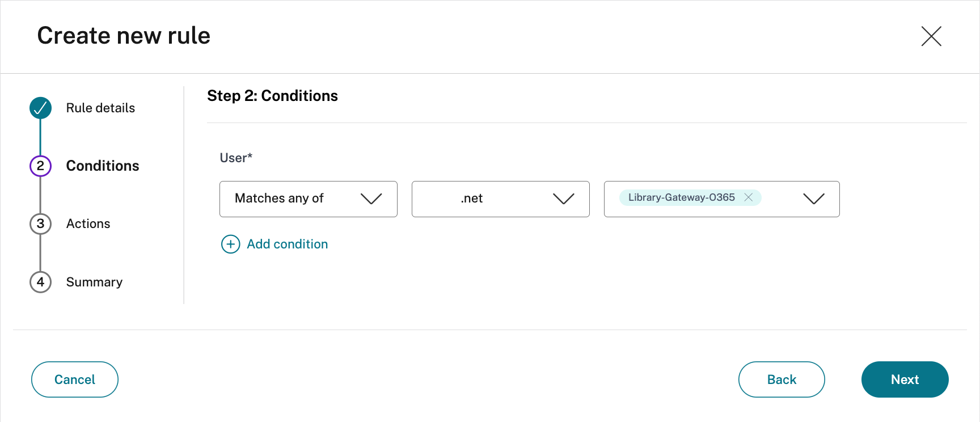Image resolution: width=980 pixels, height=422 pixels.
Task: Select the Actions step label
Action: coord(88,223)
